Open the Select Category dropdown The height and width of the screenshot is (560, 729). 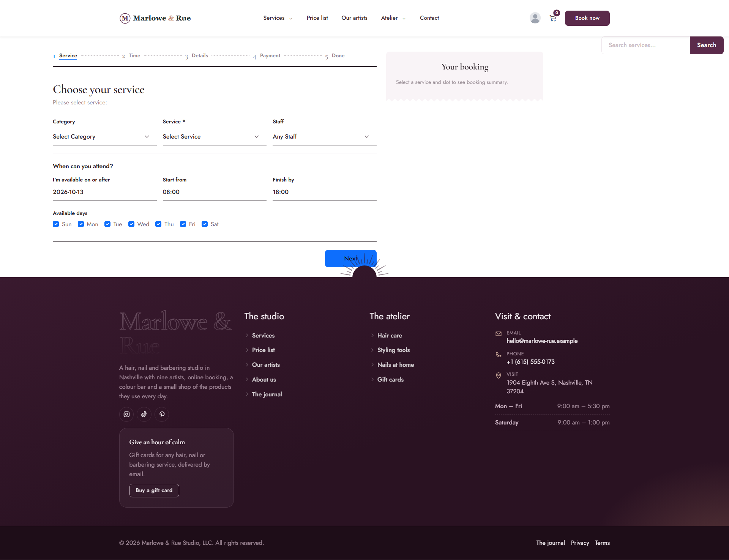tap(105, 137)
